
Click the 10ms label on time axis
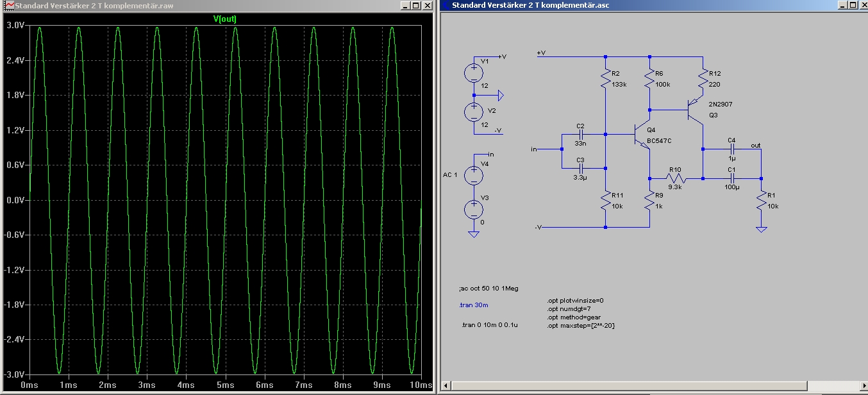click(421, 385)
